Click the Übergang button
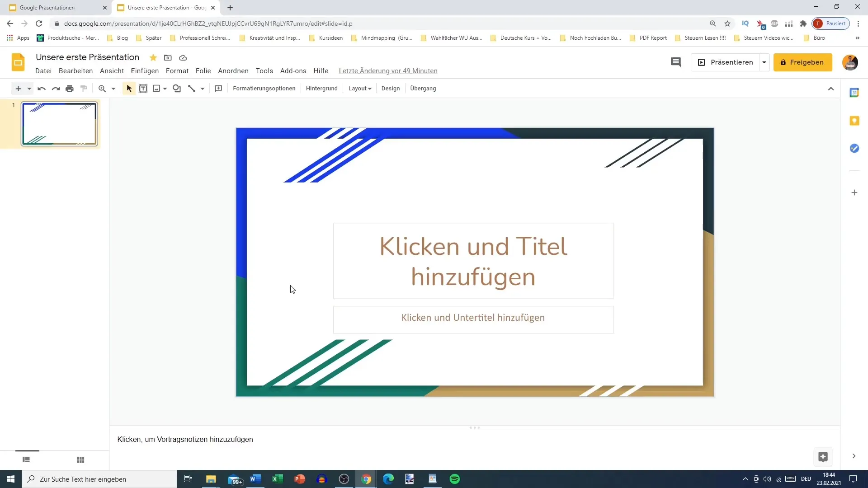 click(423, 89)
